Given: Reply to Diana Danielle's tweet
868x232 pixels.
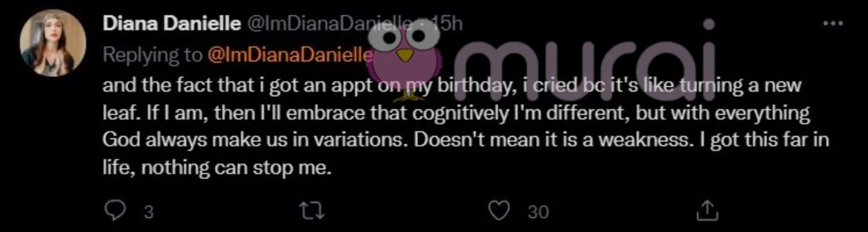Looking at the screenshot, I should (115, 210).
